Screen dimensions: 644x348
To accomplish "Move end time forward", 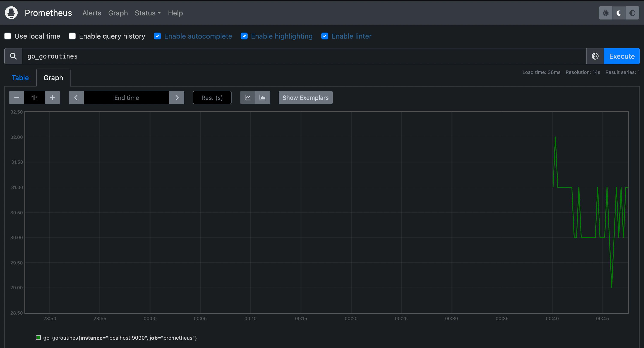I will [x=177, y=98].
